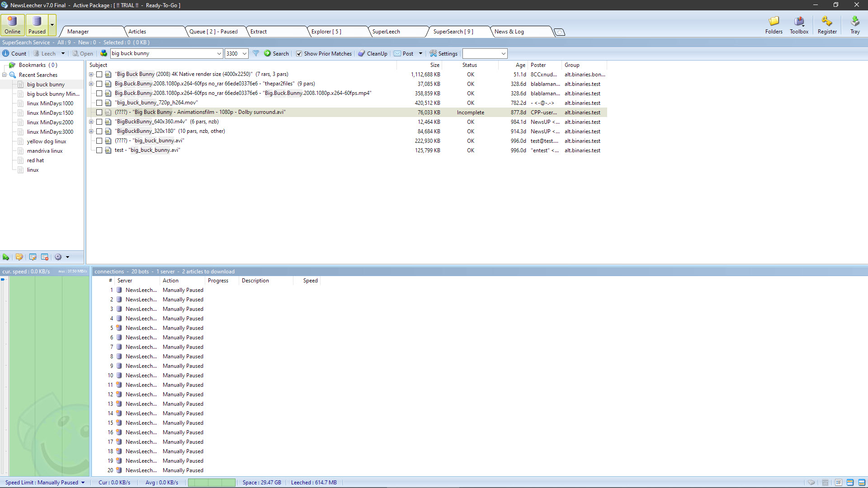Check the test - big_buck_bunny.avi row checkbox

point(99,150)
